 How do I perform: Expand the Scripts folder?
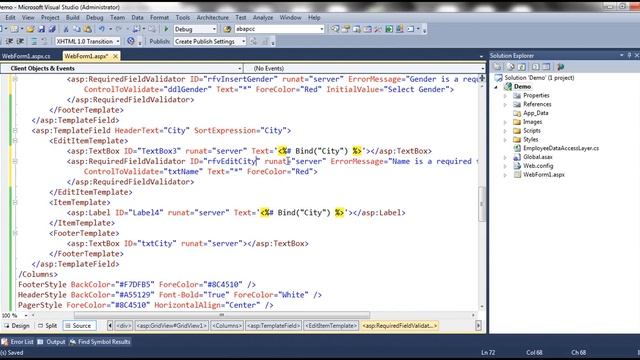[505, 131]
